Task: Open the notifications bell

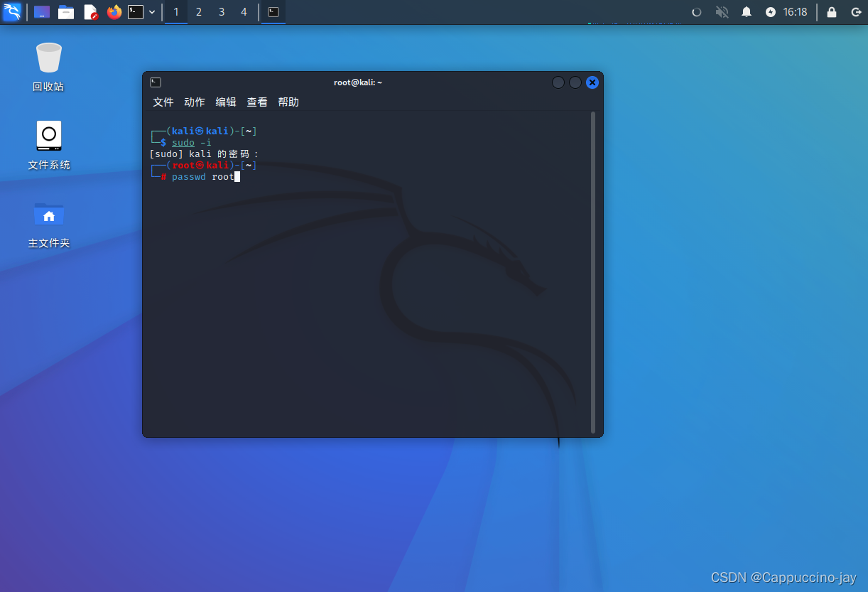Action: coord(747,12)
